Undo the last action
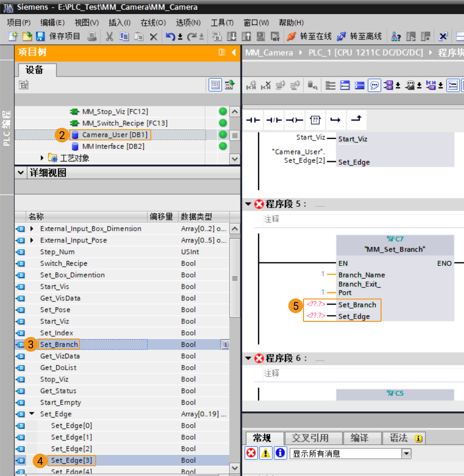The width and height of the screenshot is (464, 476). click(170, 37)
